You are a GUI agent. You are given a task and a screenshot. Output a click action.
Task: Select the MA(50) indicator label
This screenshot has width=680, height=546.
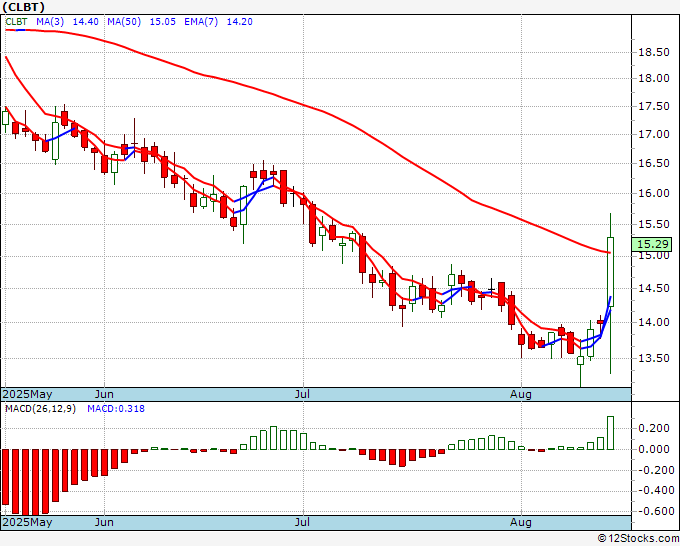pos(124,22)
